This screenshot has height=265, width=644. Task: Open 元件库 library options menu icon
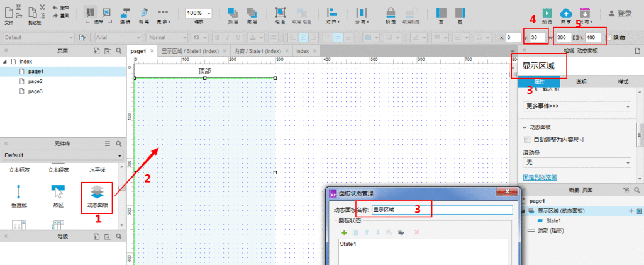(108, 144)
